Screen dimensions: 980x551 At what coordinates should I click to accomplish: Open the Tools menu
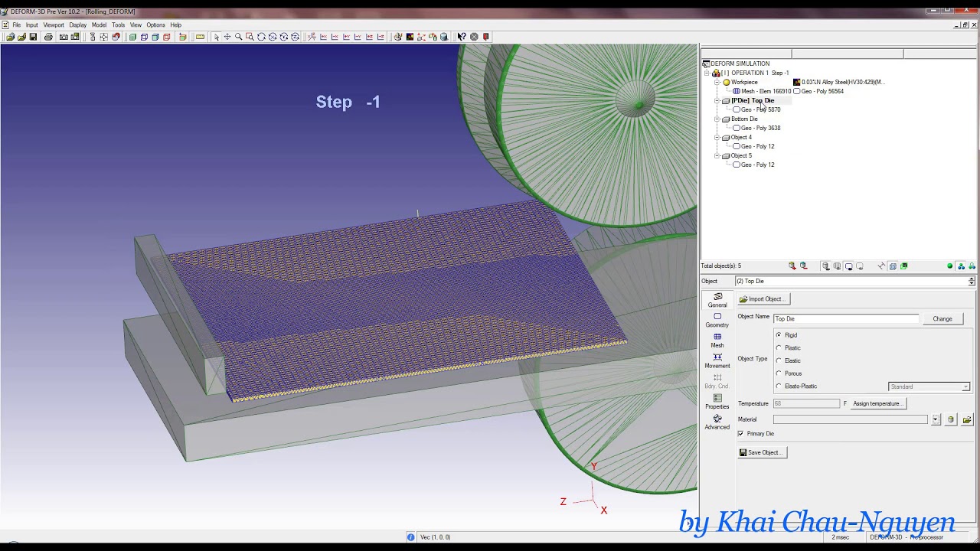click(x=118, y=25)
